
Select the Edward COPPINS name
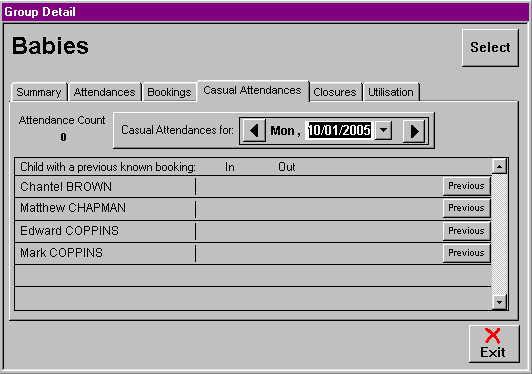click(x=70, y=231)
